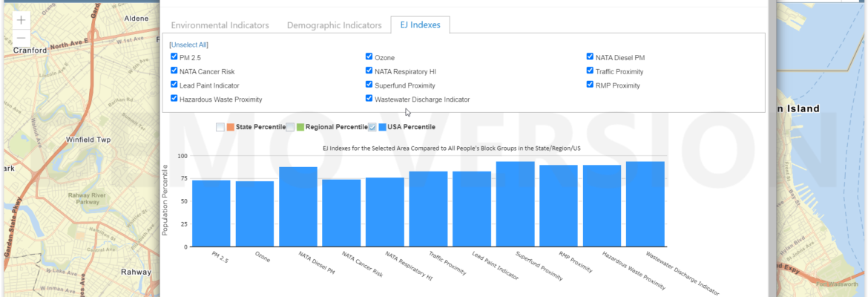This screenshot has width=868, height=297.
Task: Uncheck the Traffic Proximity checkbox
Action: pyautogui.click(x=590, y=71)
